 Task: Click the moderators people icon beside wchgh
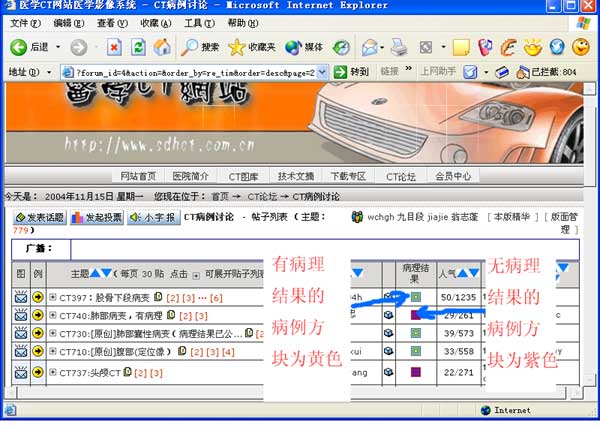[357, 217]
